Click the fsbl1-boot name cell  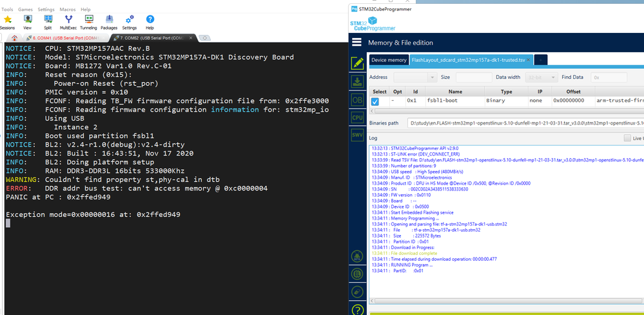tap(455, 101)
